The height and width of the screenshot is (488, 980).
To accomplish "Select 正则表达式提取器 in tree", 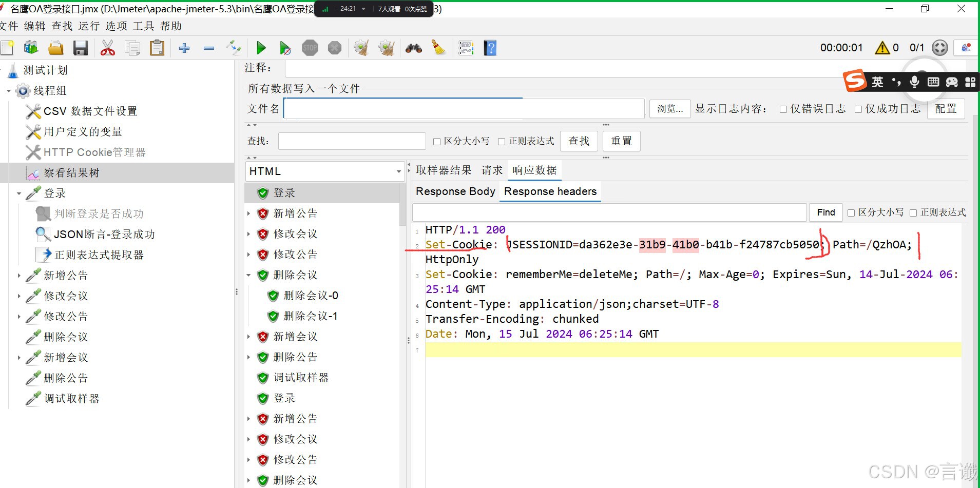I will click(x=99, y=255).
